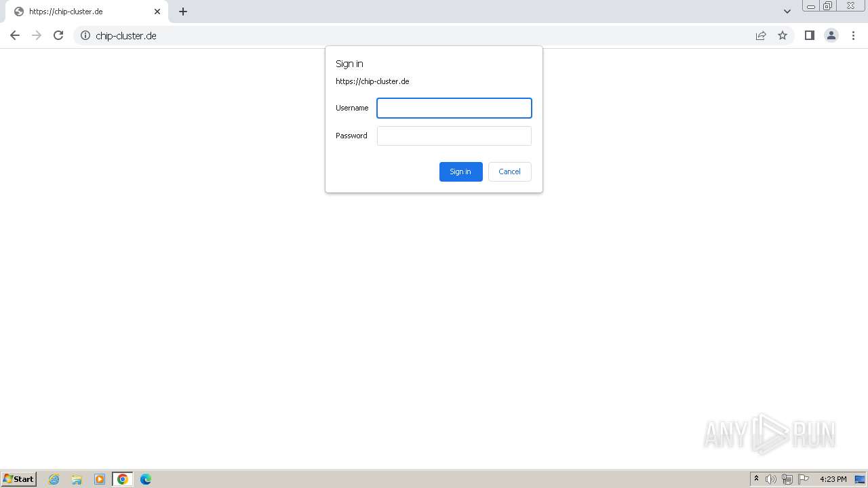The height and width of the screenshot is (488, 868).
Task: Share this page icon in address bar
Action: [761, 35]
